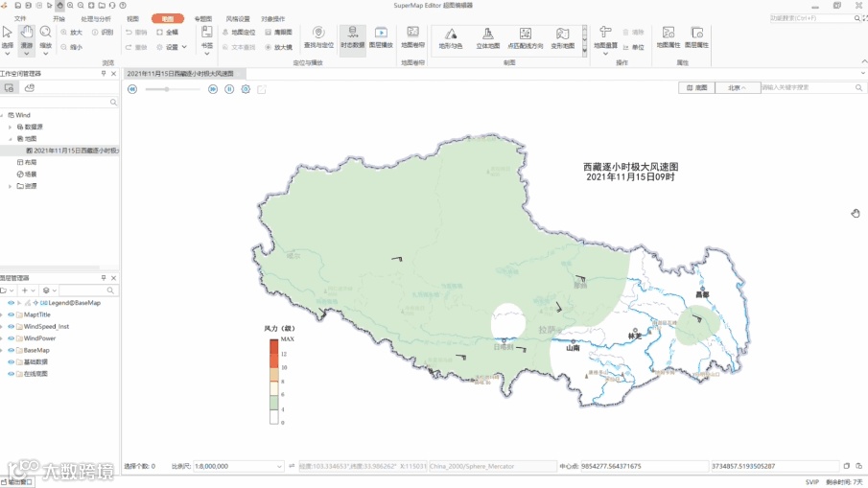Click the 地图量算 measure tool
This screenshot has width=868, height=488.
click(605, 38)
